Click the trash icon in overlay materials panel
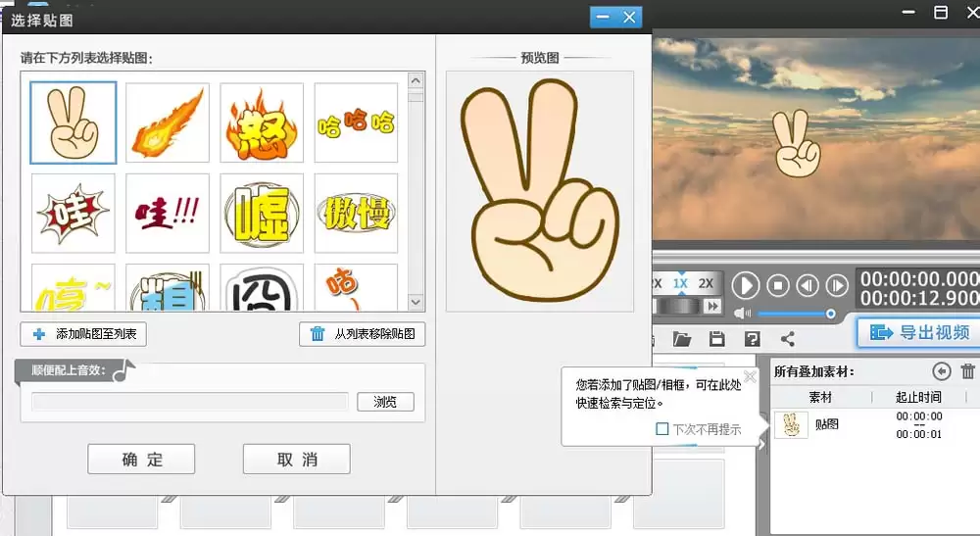This screenshot has height=536, width=980. click(968, 371)
